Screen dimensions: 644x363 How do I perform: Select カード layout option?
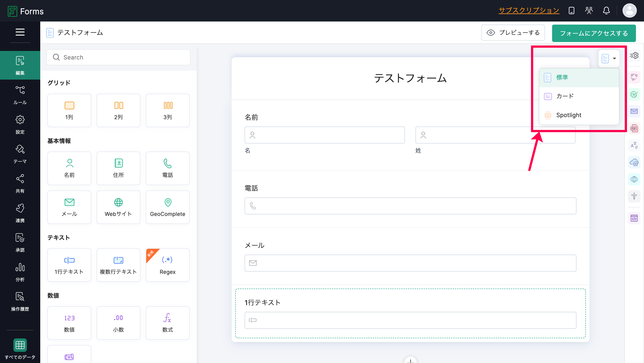tap(579, 96)
